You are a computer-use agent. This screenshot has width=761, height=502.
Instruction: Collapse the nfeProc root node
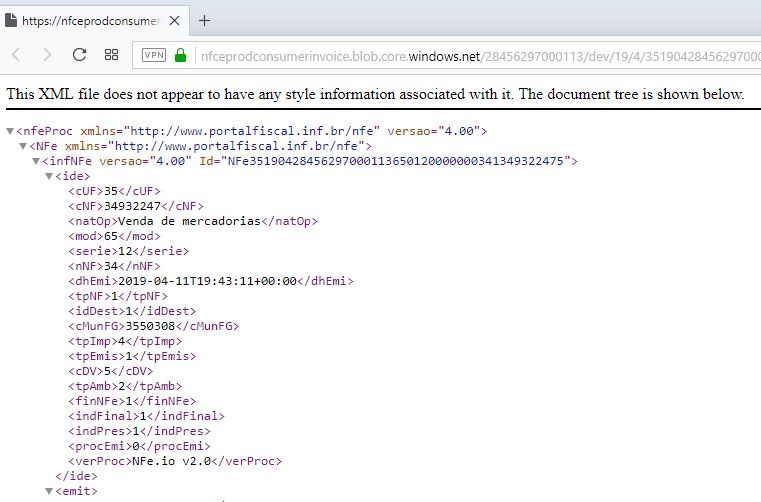coord(10,131)
